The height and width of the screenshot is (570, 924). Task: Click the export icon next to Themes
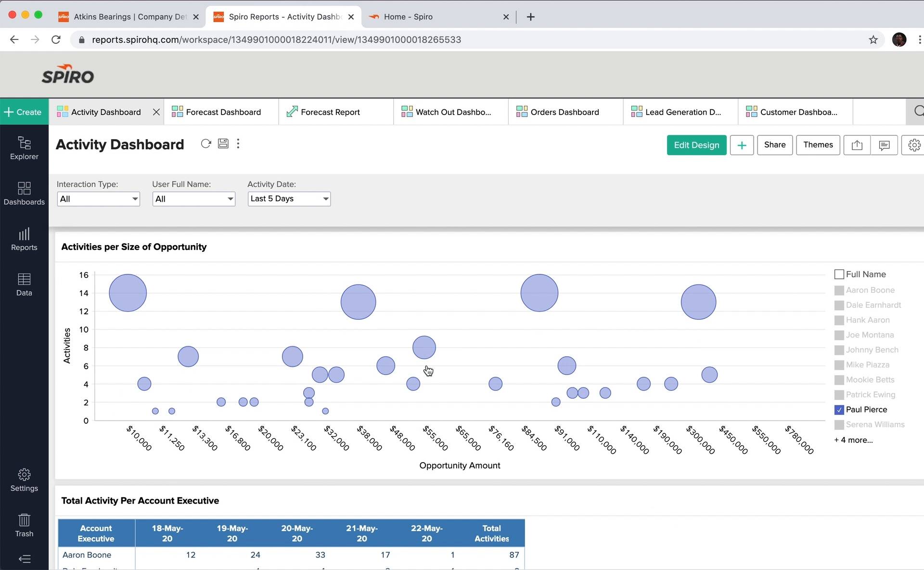tap(857, 145)
